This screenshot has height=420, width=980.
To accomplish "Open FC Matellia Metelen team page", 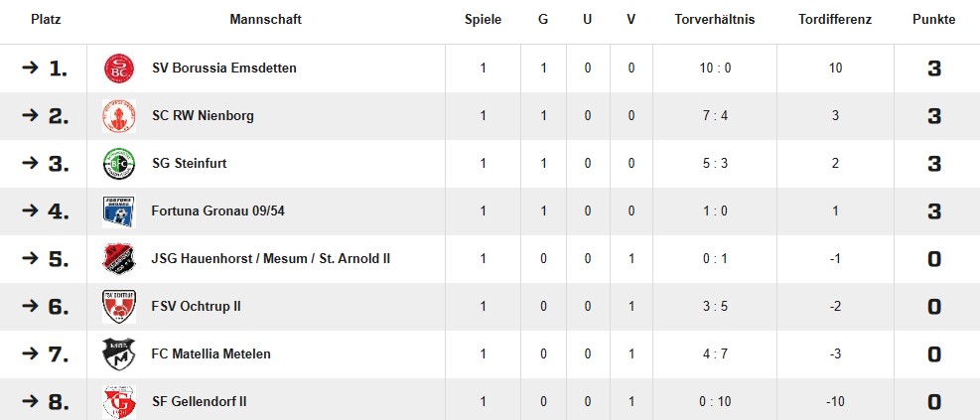I will click(210, 354).
